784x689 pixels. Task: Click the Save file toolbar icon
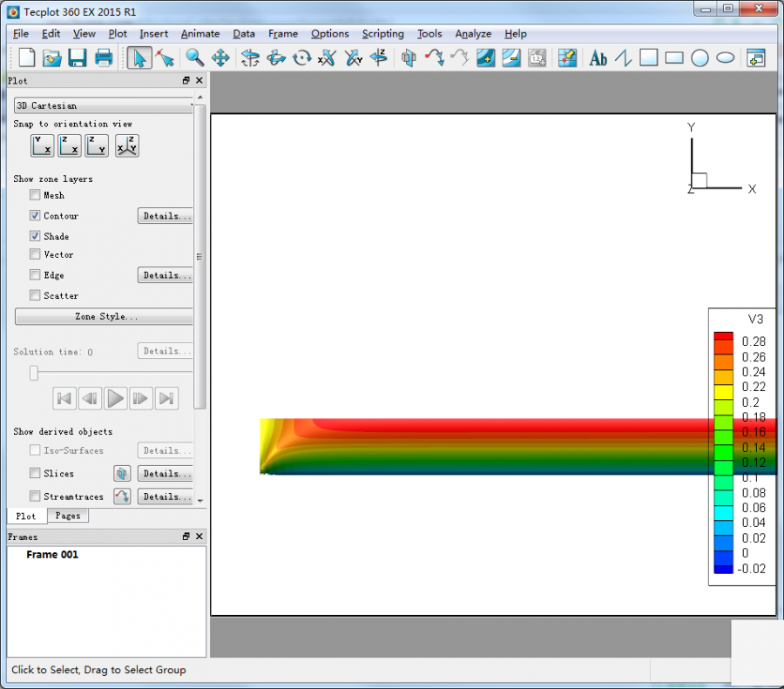(78, 58)
